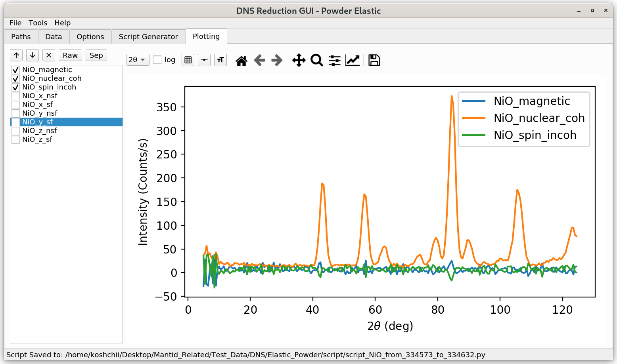Toggle the grid display button
Viewport: 617px width, 364px height.
coord(188,60)
